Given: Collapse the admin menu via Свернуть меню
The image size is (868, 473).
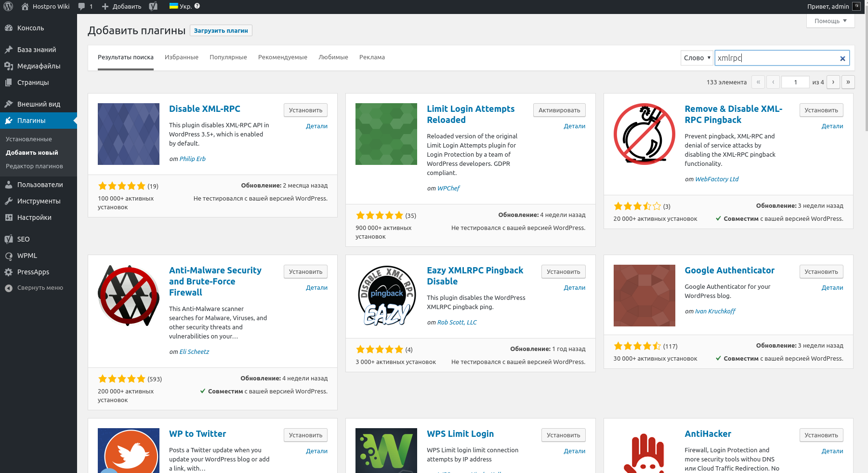Looking at the screenshot, I should [x=35, y=287].
